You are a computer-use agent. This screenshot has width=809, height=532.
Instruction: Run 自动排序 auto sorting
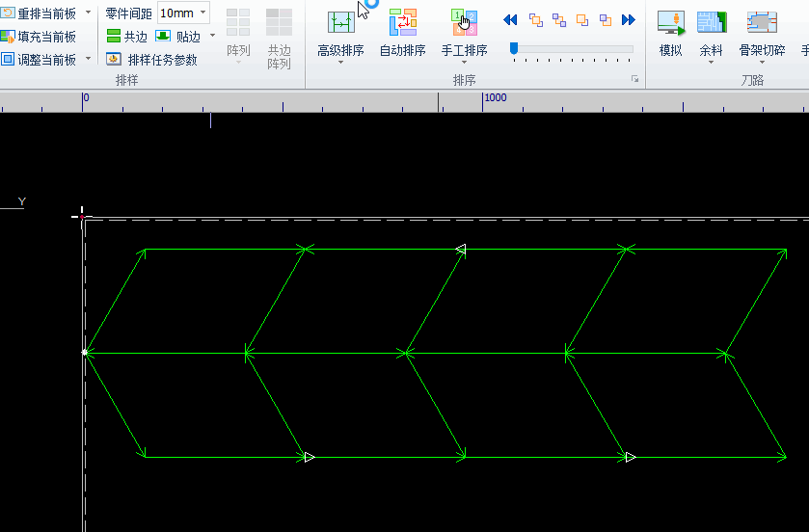[402, 21]
